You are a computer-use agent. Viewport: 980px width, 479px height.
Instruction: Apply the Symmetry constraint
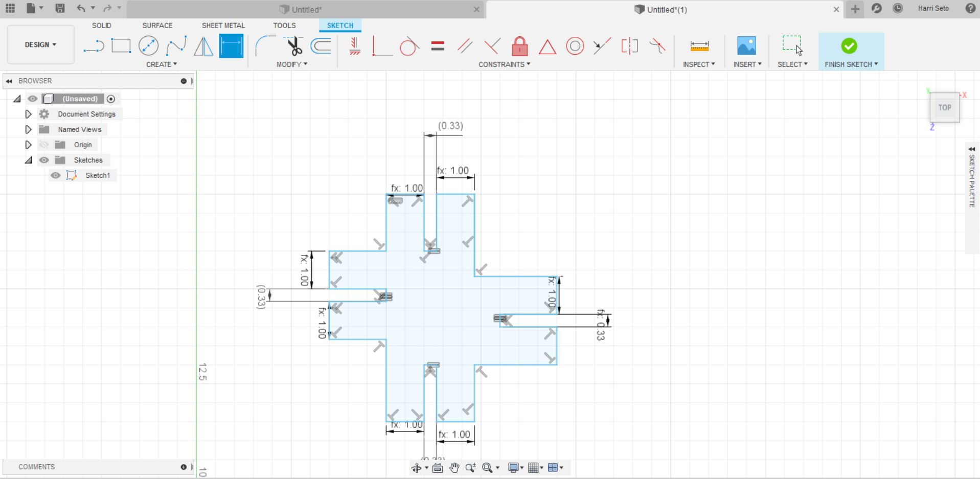(630, 46)
